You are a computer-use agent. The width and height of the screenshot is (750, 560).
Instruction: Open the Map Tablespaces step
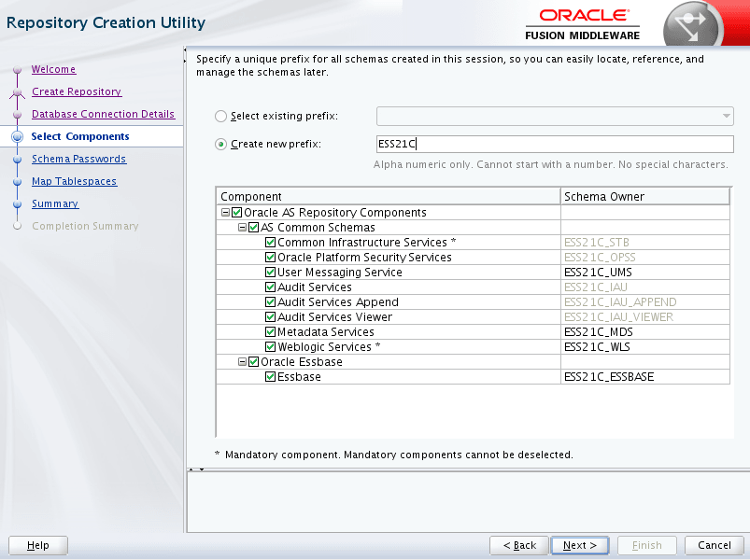point(74,182)
